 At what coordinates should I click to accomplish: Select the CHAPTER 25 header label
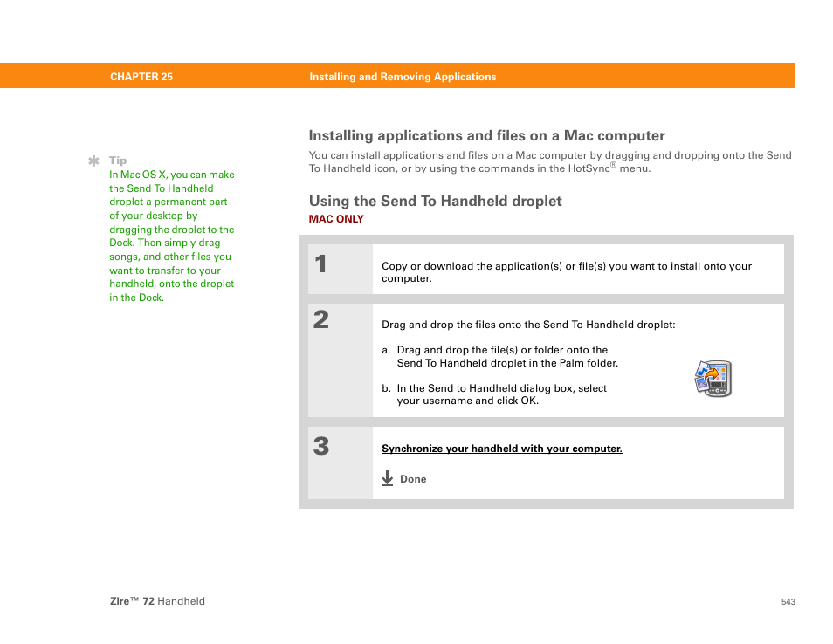click(x=141, y=77)
